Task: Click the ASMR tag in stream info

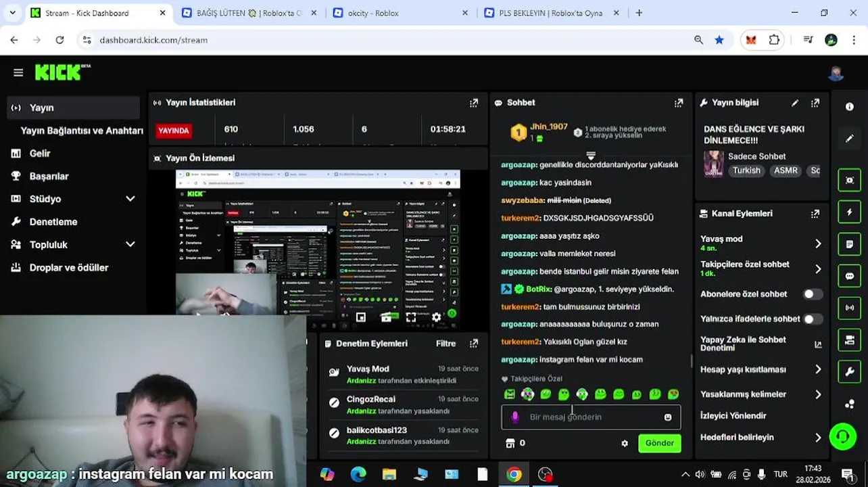Action: tap(786, 170)
